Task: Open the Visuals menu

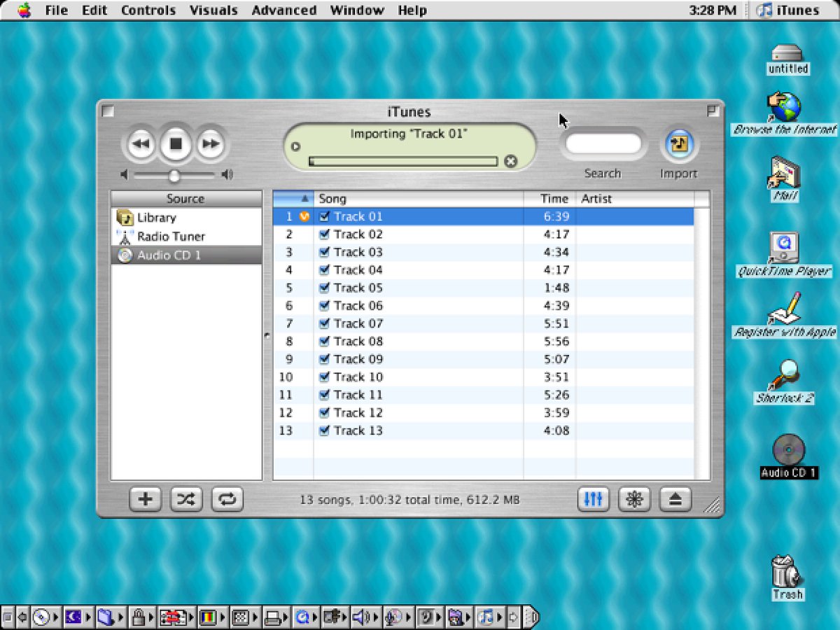Action: coord(213,10)
